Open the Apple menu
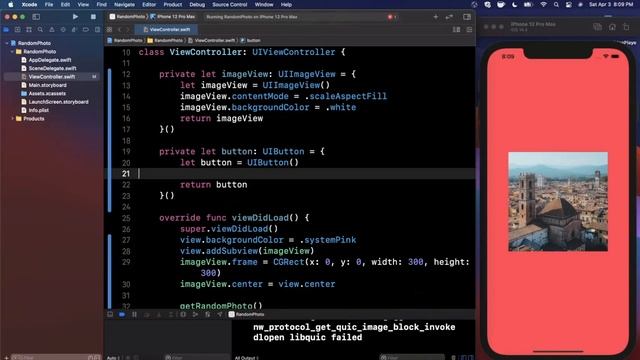This screenshot has height=360, width=640. tap(11, 4)
